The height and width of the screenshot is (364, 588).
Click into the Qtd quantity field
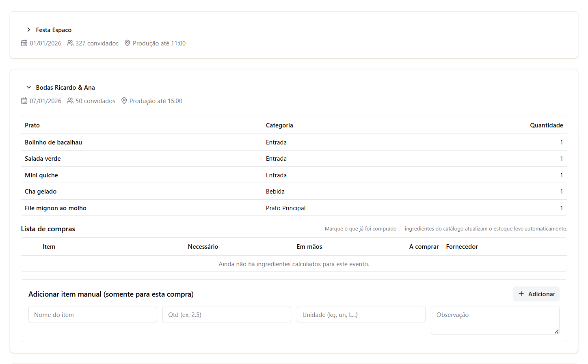click(227, 314)
